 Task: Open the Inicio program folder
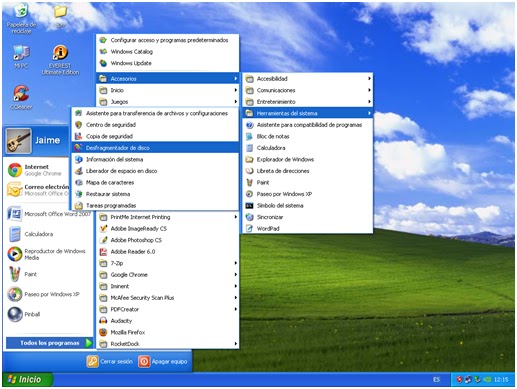coord(167,90)
